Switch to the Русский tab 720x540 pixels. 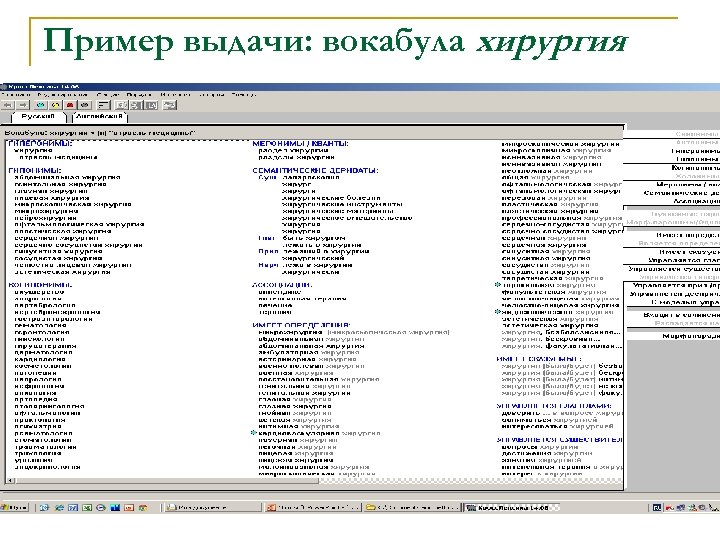coord(39,117)
